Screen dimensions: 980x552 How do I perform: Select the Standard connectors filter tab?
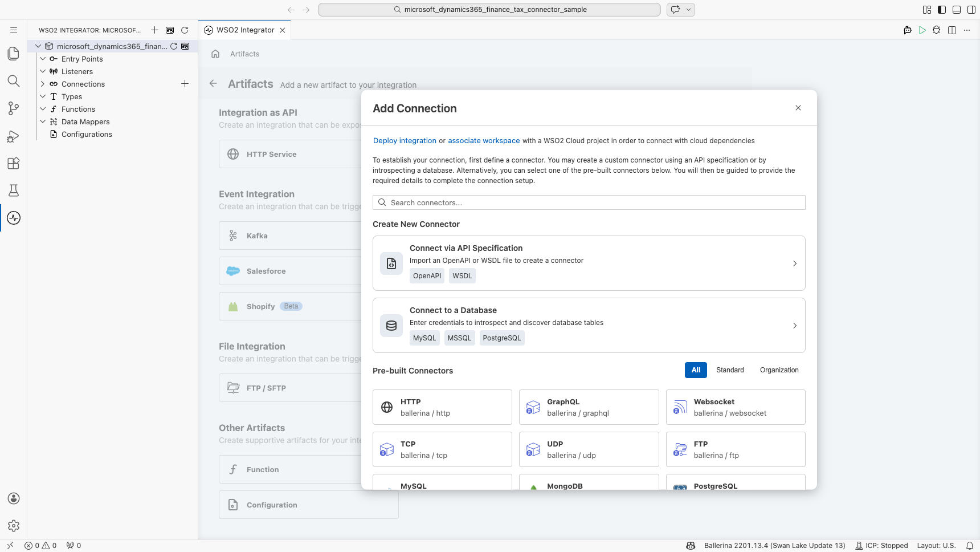730,370
